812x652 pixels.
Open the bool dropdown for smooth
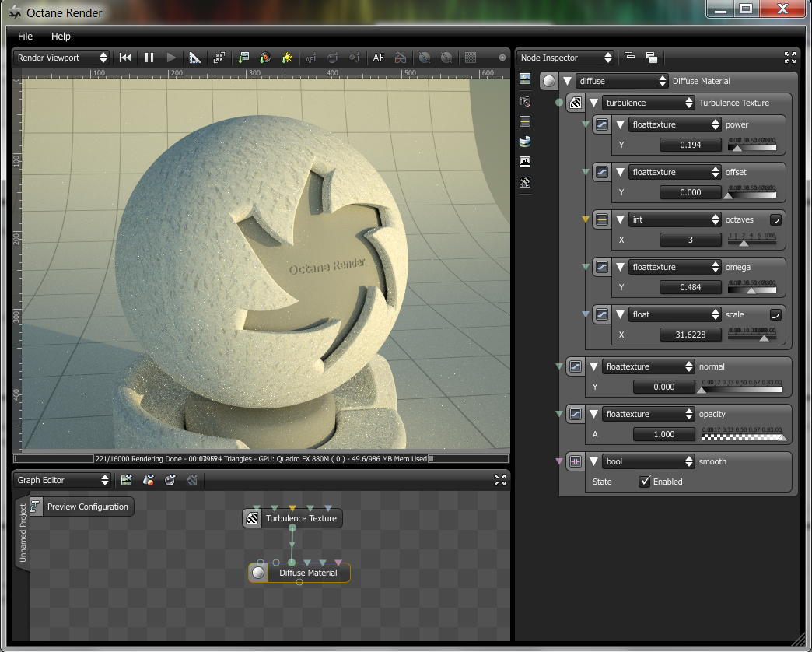pos(648,461)
